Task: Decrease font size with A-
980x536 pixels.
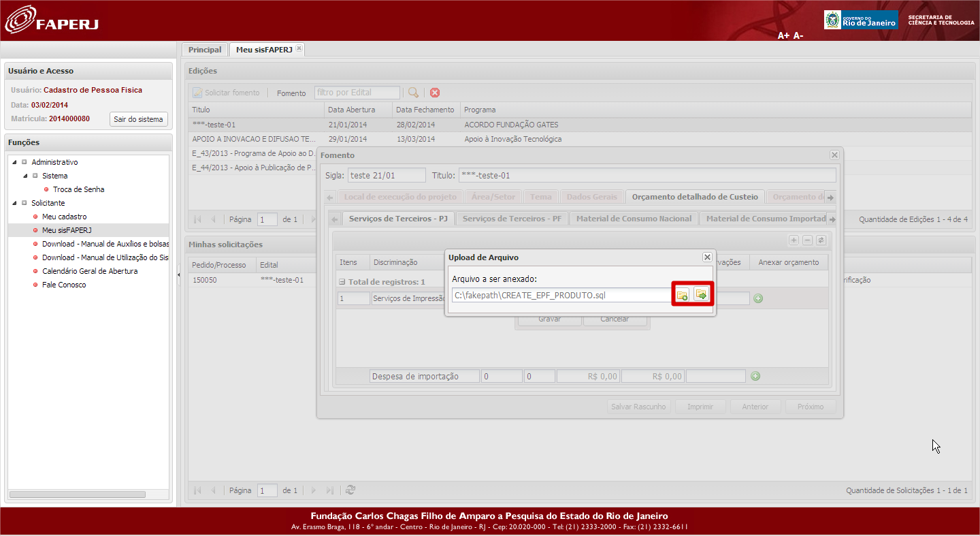Action: (x=798, y=35)
